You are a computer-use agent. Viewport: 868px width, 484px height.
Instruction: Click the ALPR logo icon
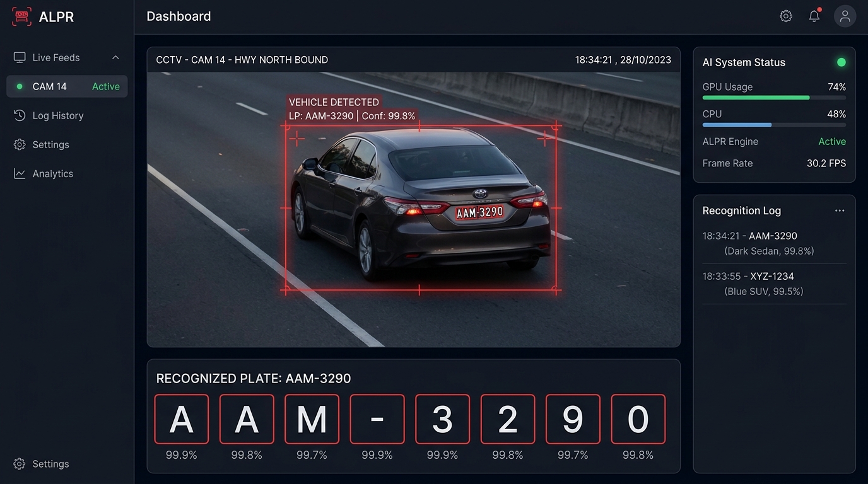(x=21, y=17)
